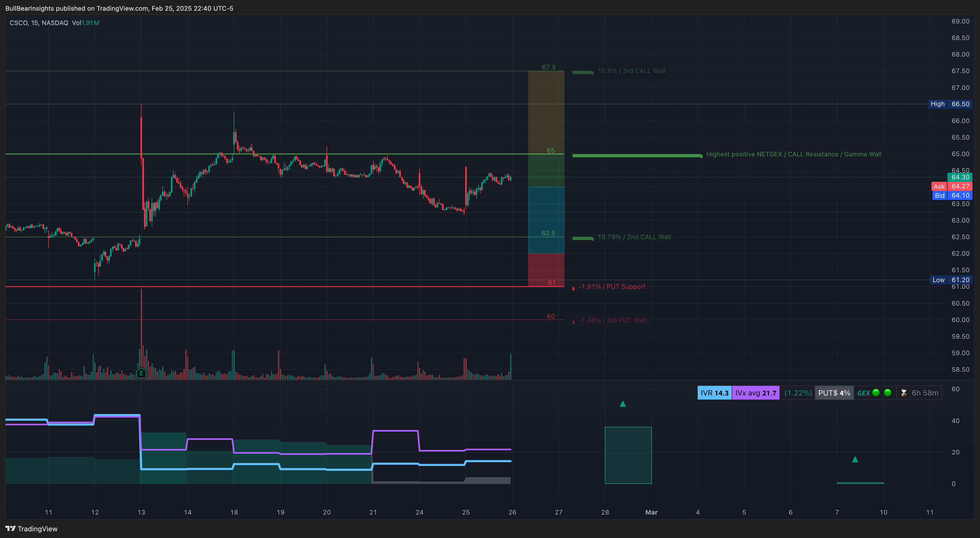Click the Bid 64.10 price label
The image size is (980, 538).
coord(952,195)
